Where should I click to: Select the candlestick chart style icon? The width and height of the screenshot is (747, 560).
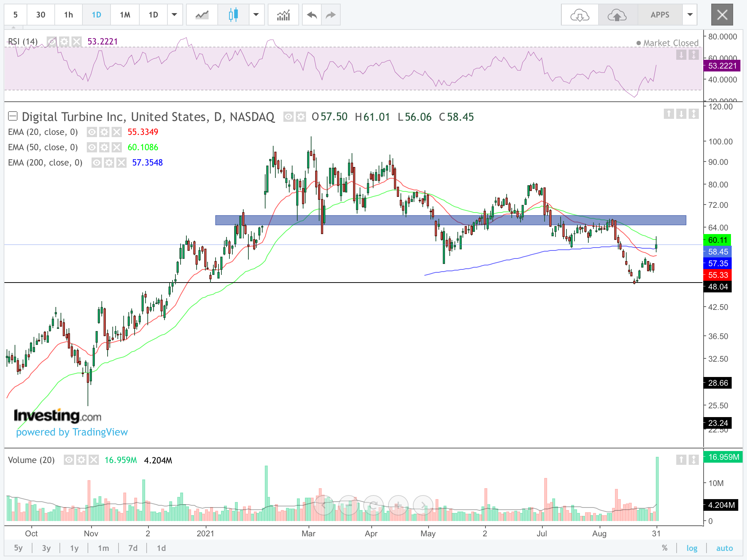click(233, 15)
